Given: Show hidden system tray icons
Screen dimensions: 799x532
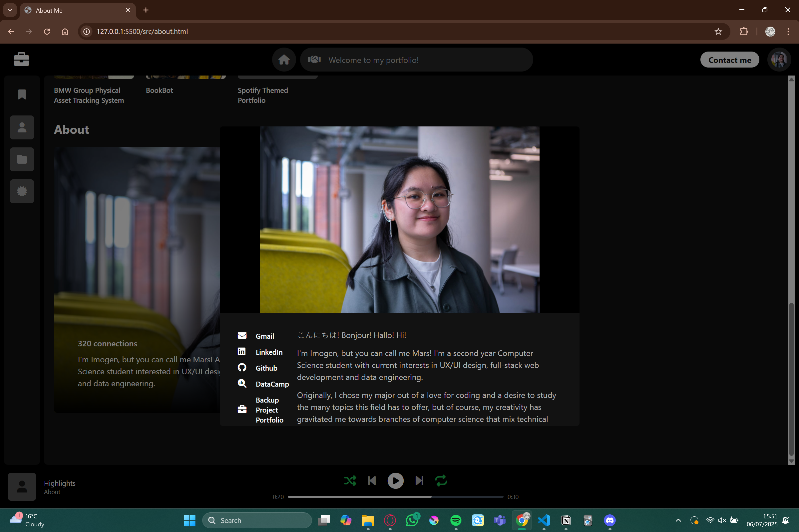Looking at the screenshot, I should coord(678,520).
